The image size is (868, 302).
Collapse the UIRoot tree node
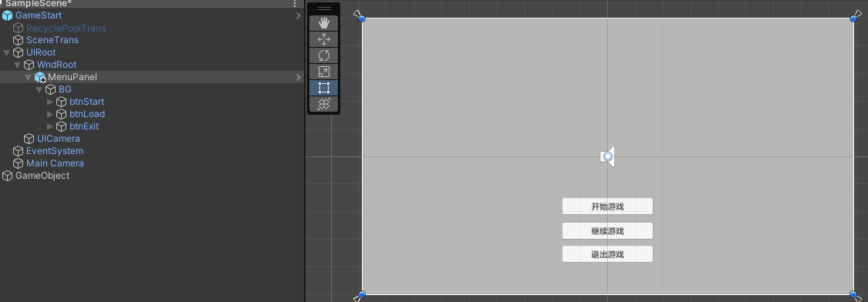tap(7, 52)
